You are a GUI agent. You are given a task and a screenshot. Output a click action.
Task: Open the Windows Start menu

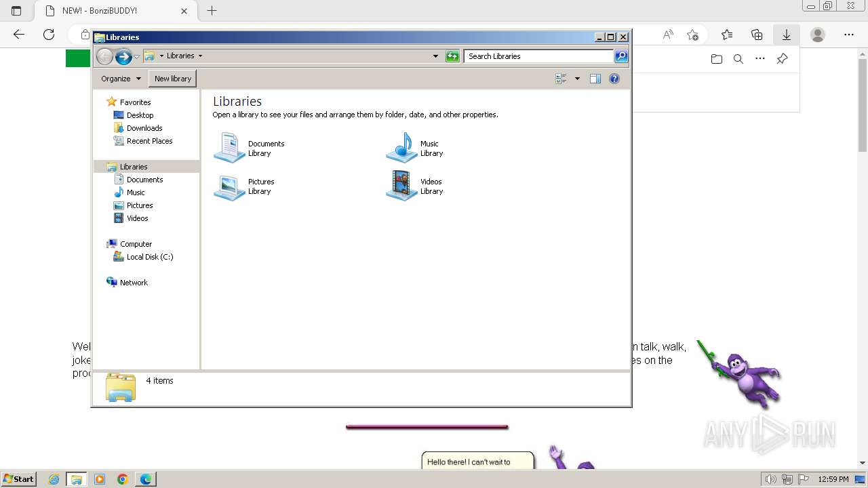click(18, 479)
